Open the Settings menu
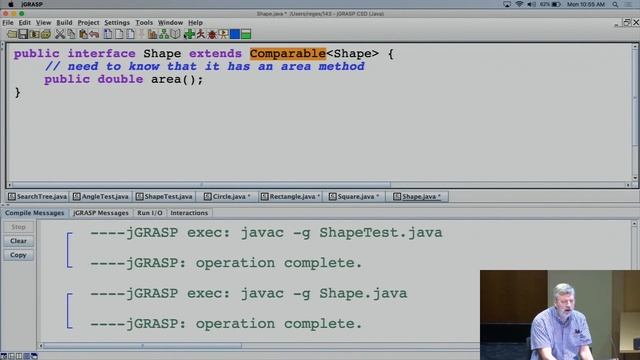 coord(117,22)
